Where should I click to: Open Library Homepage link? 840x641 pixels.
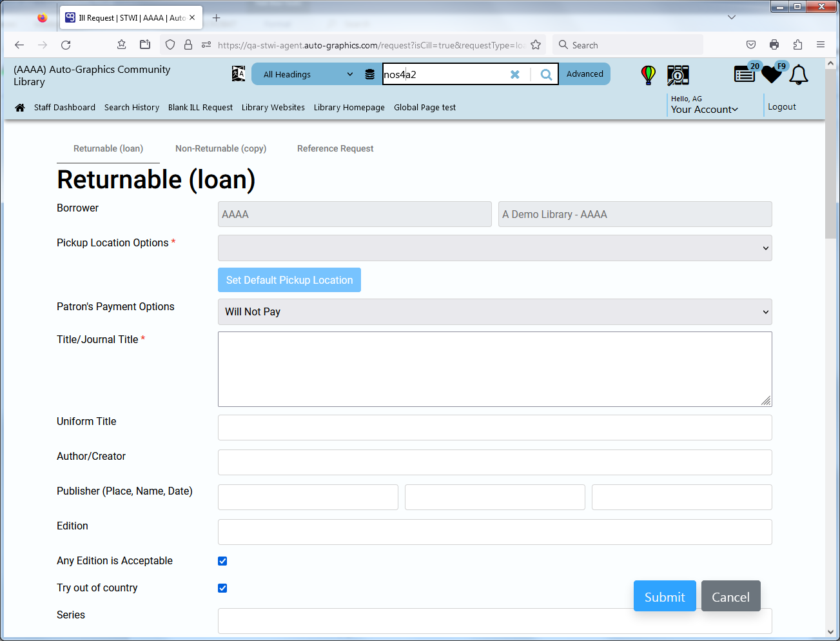click(x=349, y=108)
